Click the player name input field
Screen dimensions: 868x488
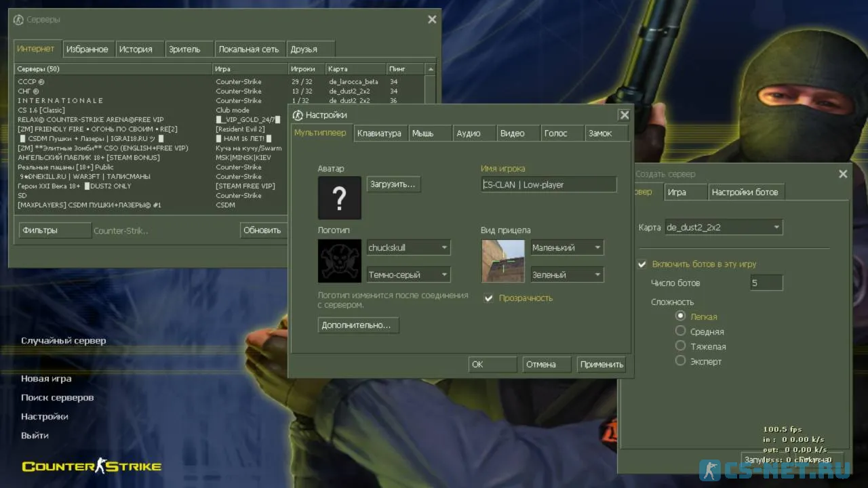tap(549, 184)
